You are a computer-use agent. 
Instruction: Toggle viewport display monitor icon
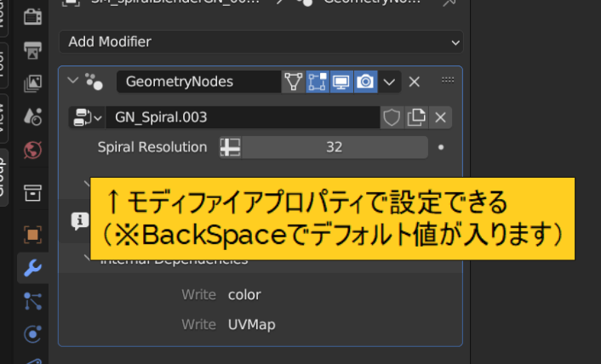pyautogui.click(x=341, y=82)
